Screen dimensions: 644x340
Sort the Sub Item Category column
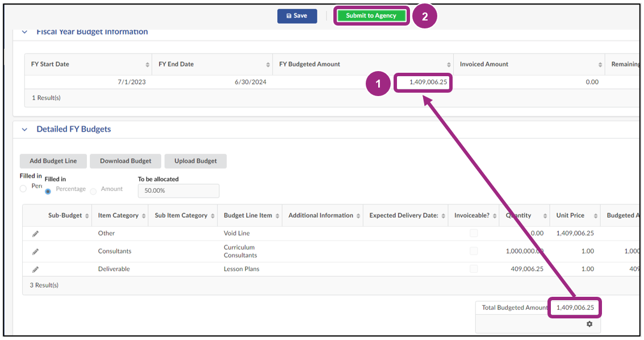(x=212, y=216)
